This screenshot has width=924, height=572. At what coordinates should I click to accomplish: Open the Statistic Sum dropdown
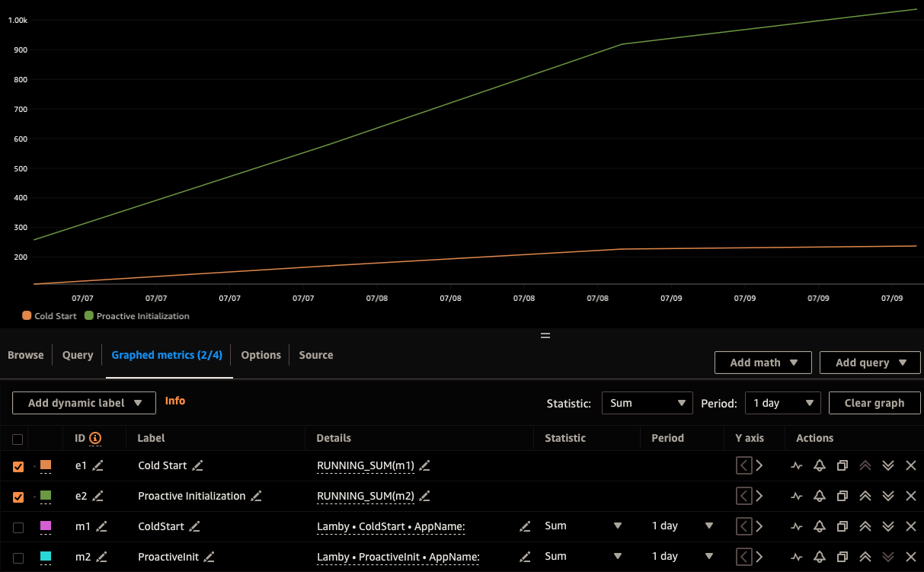(647, 403)
